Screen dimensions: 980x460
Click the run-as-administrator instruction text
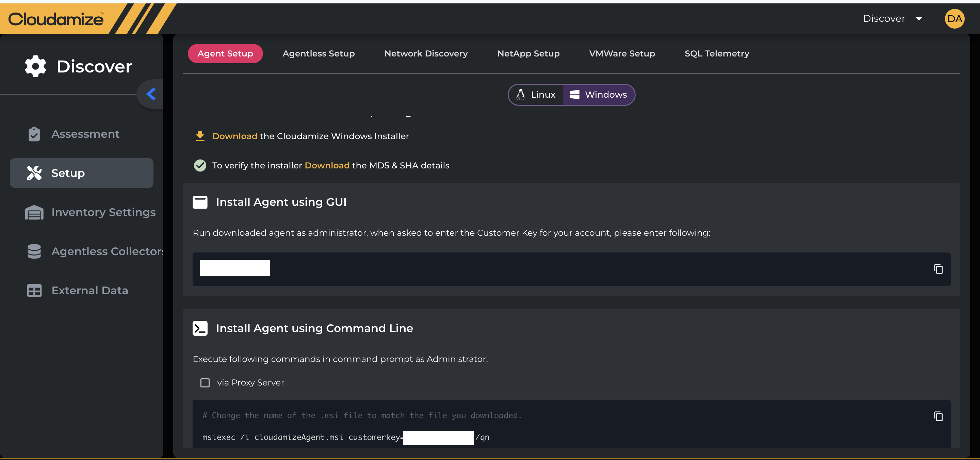(452, 233)
